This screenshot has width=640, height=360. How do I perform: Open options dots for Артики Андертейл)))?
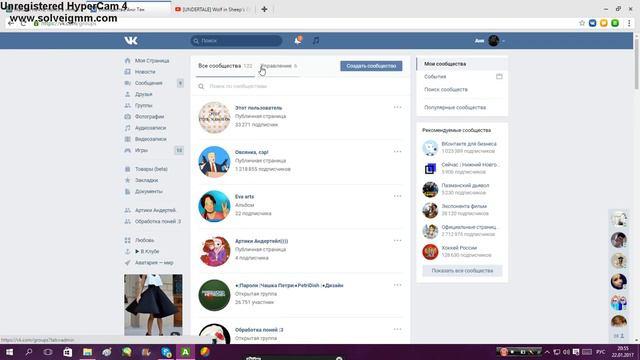(398, 240)
